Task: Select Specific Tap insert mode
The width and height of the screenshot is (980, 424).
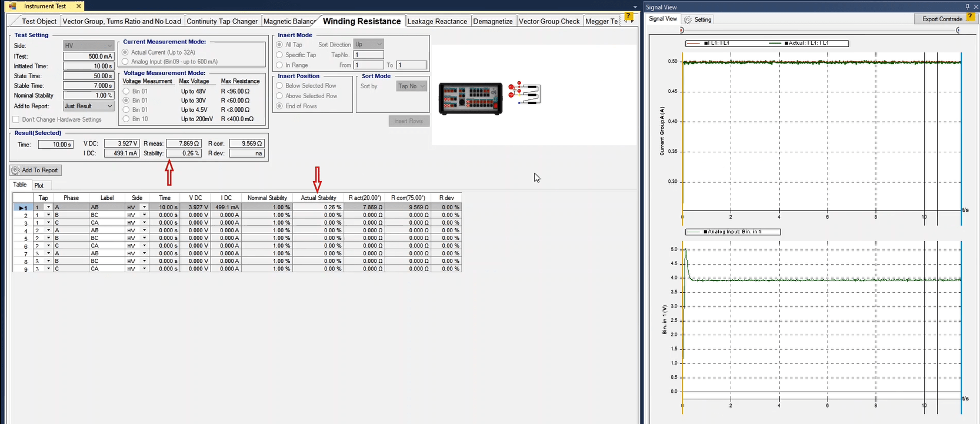Action: click(279, 55)
